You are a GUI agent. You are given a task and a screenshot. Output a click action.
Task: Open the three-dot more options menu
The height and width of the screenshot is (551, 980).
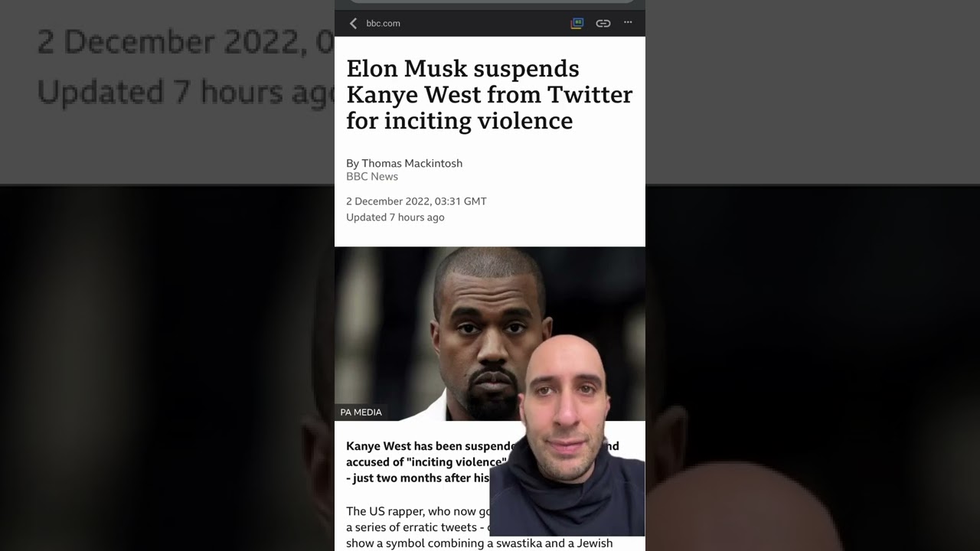pyautogui.click(x=628, y=23)
